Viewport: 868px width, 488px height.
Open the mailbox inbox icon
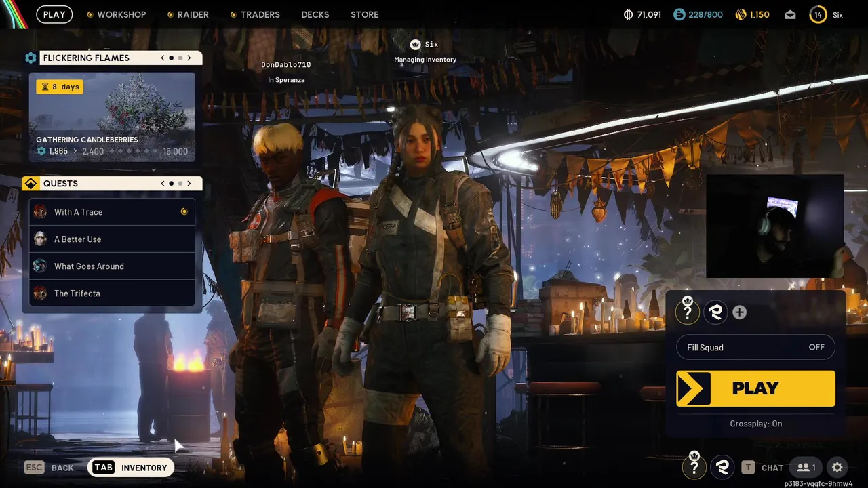[791, 14]
